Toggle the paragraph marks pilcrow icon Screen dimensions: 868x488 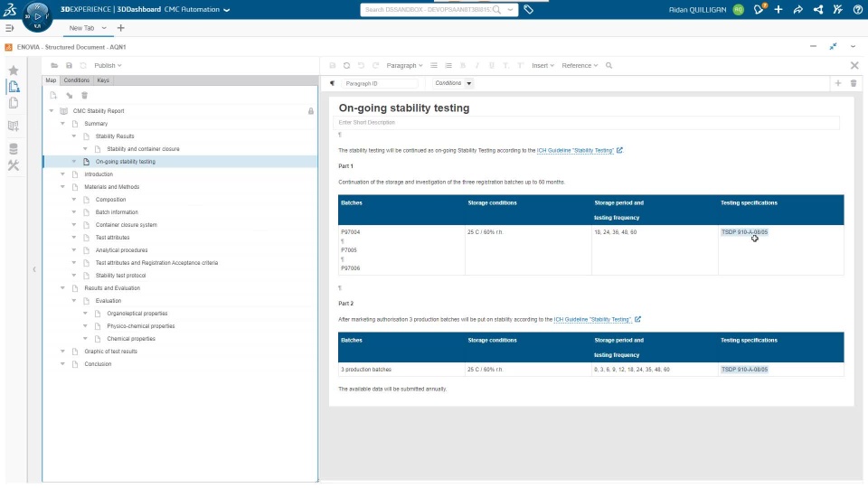coord(332,83)
